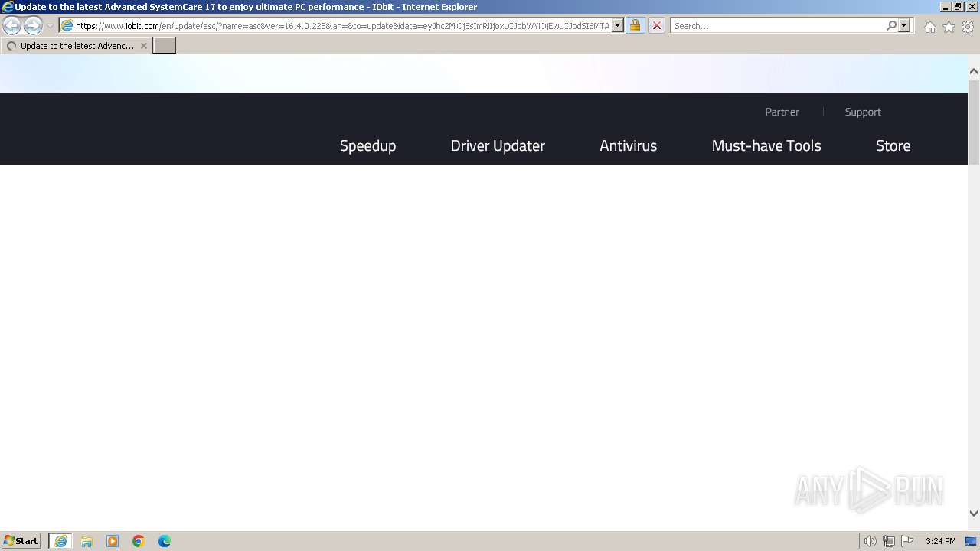Launch the media player taskbar icon
This screenshot has width=980, height=551.
[113, 541]
